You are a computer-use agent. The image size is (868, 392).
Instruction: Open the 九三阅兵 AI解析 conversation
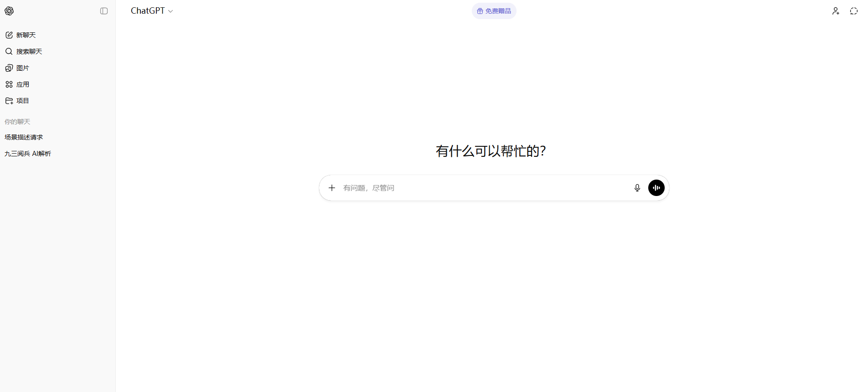tap(28, 154)
